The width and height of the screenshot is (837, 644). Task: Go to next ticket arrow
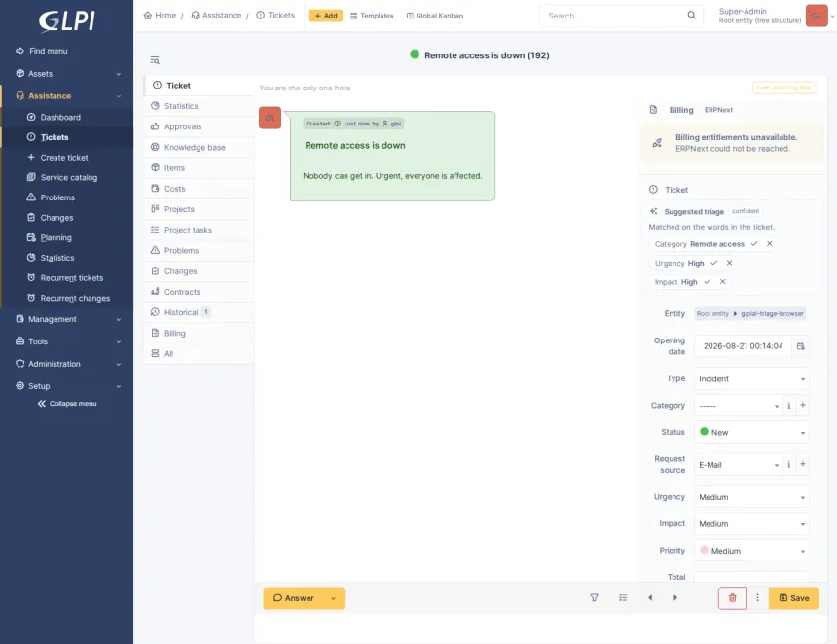[x=675, y=598]
